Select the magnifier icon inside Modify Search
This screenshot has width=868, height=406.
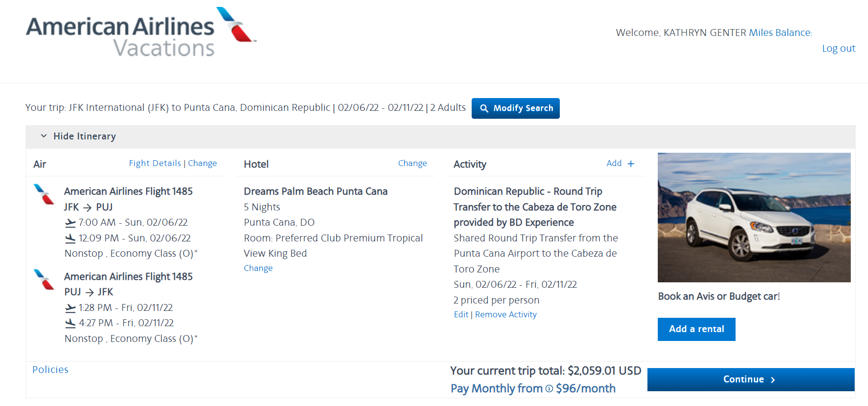click(x=485, y=108)
